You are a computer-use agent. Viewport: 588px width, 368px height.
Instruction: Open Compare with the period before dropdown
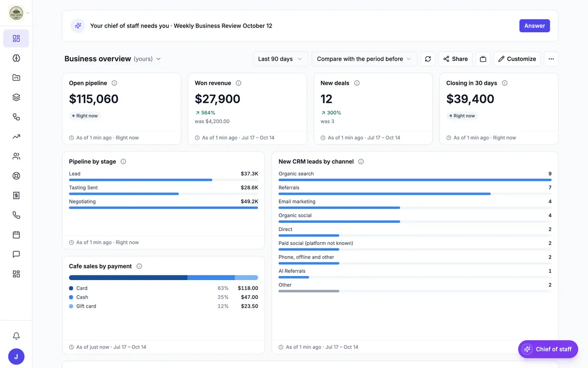point(364,59)
